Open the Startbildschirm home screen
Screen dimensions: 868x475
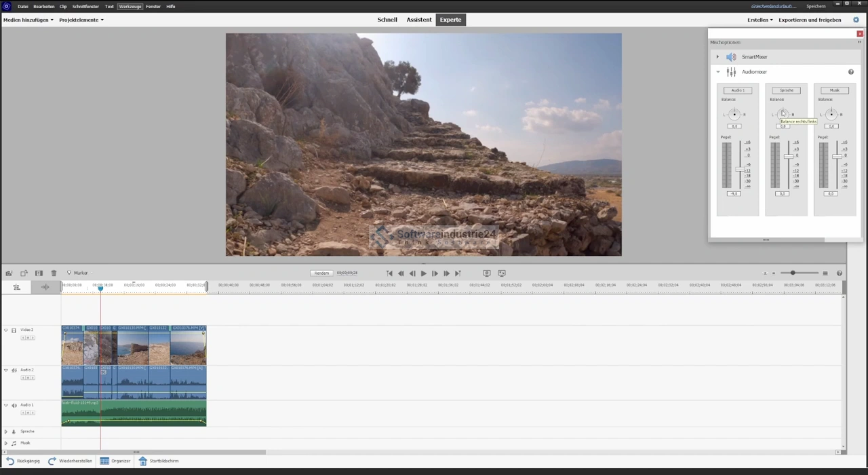tap(143, 461)
